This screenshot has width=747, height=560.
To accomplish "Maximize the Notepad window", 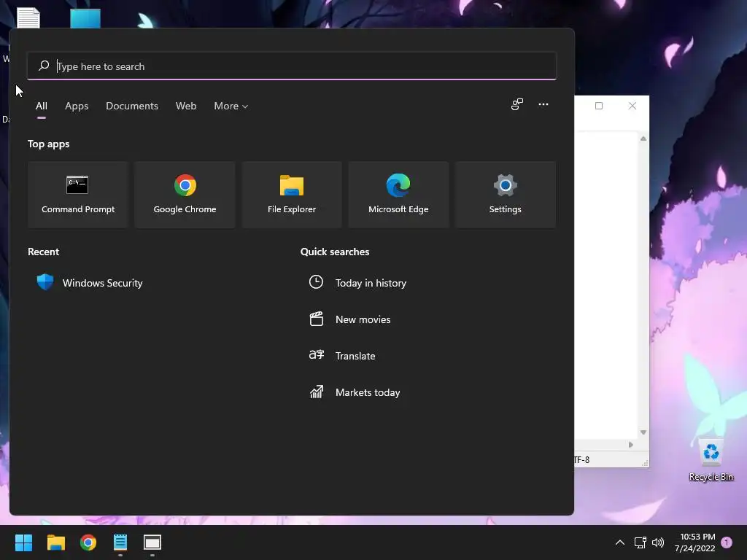I will tap(599, 106).
